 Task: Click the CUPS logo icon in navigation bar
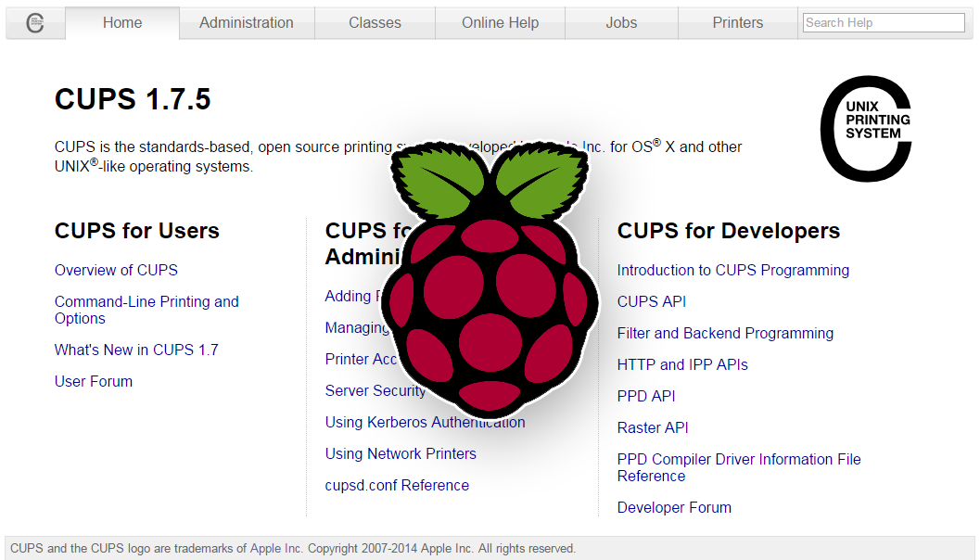pyautogui.click(x=35, y=23)
